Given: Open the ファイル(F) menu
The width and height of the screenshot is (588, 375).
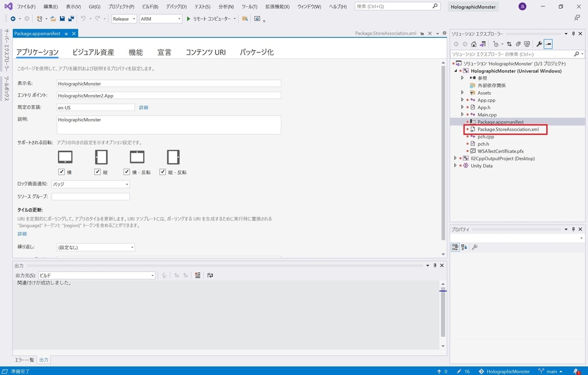Looking at the screenshot, I should [26, 7].
